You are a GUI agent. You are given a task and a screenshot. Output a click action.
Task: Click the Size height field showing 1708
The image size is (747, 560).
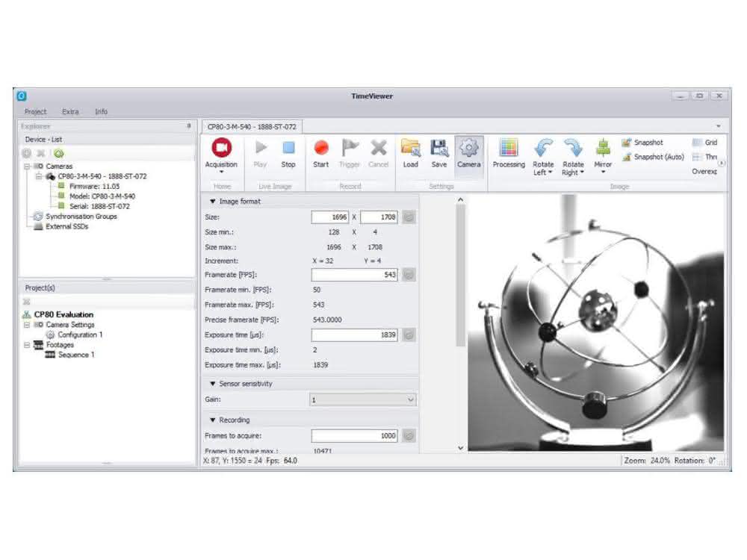pyautogui.click(x=379, y=217)
